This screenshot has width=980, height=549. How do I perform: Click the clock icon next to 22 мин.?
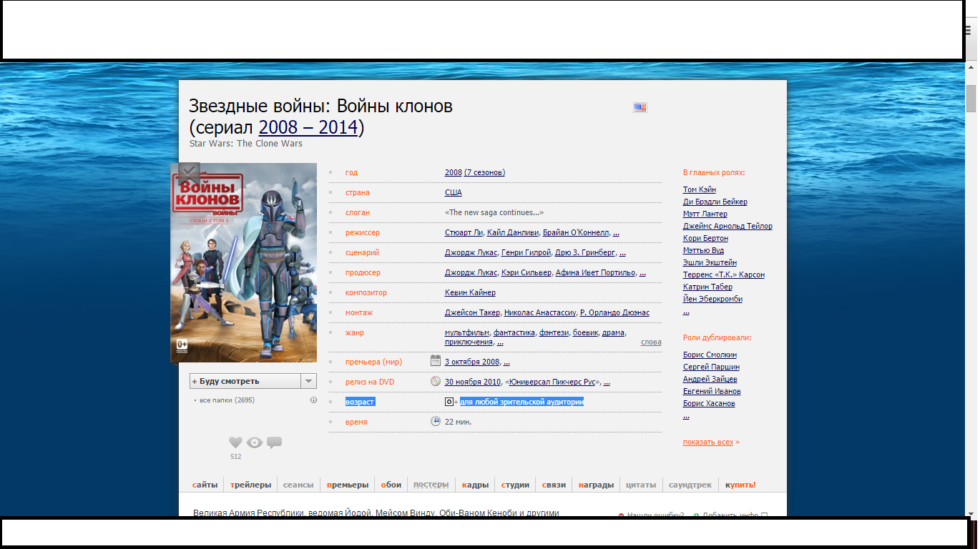click(x=436, y=421)
